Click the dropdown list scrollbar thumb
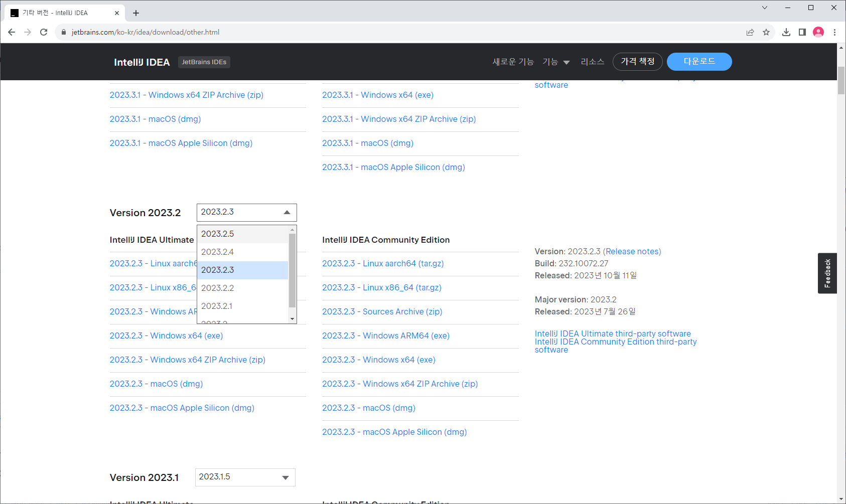The width and height of the screenshot is (846, 504). (x=293, y=270)
